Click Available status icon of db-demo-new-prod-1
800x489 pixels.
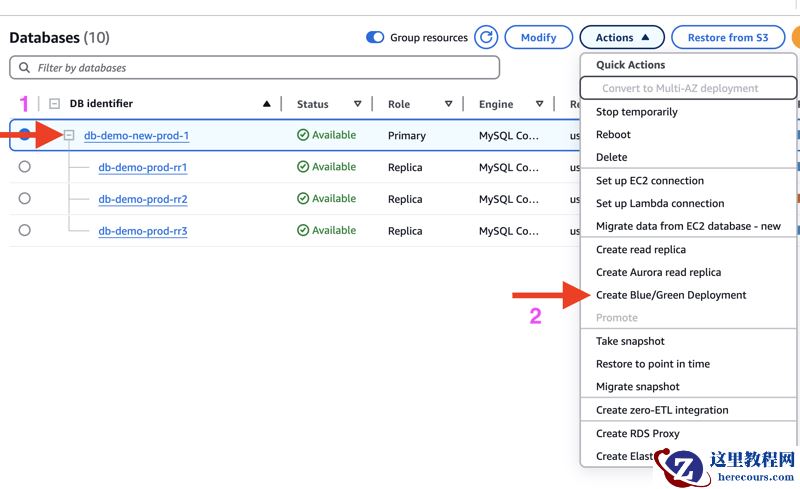click(x=303, y=135)
